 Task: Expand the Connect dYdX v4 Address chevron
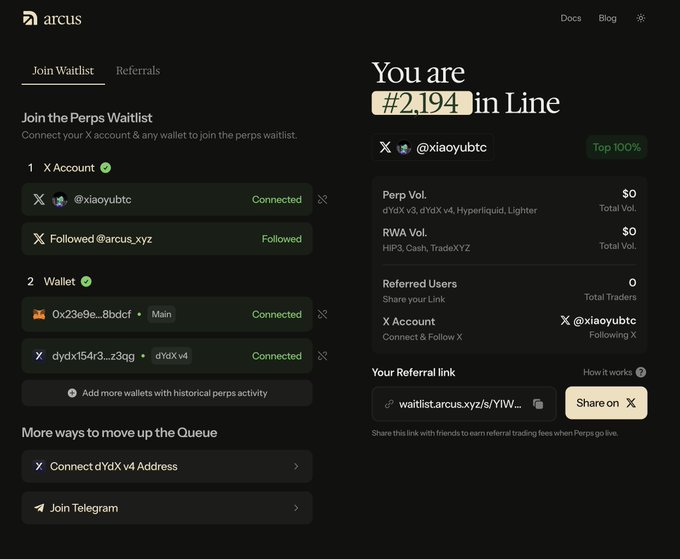pos(296,466)
